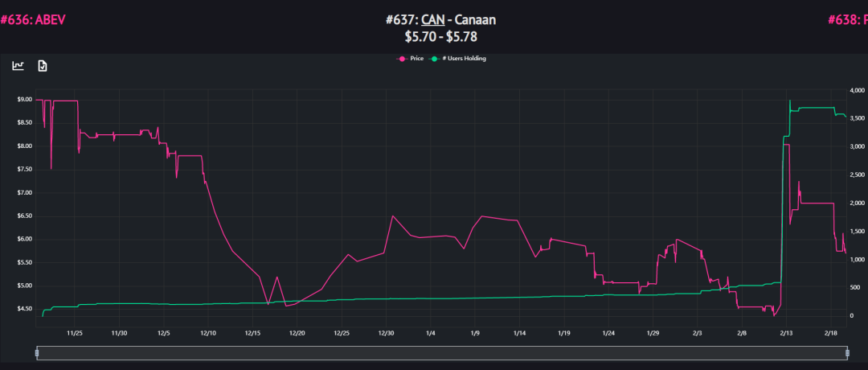The image size is (868, 370).
Task: Click the pink Price legend marker
Action: pyautogui.click(x=402, y=59)
